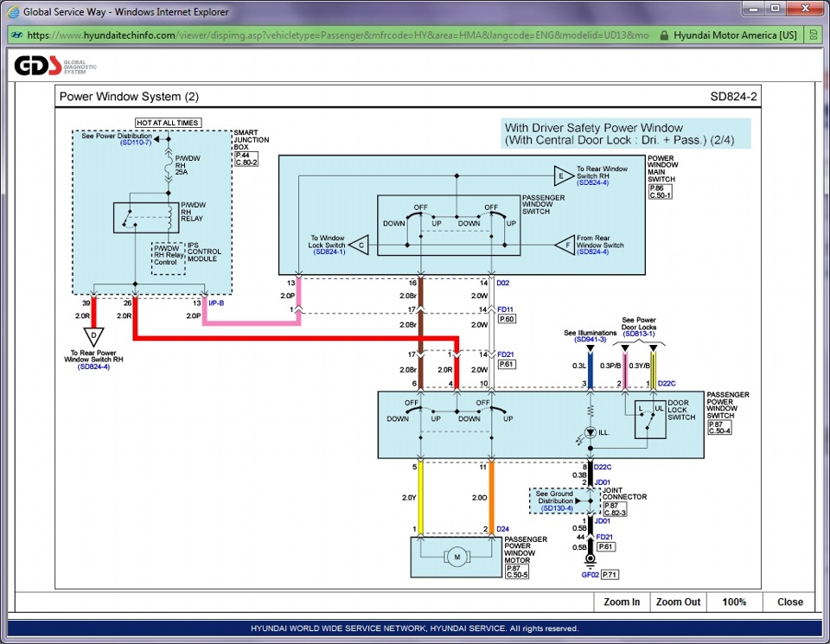Click the Internet Explorer icon in the title bar
830x644 pixels.
pyautogui.click(x=15, y=11)
